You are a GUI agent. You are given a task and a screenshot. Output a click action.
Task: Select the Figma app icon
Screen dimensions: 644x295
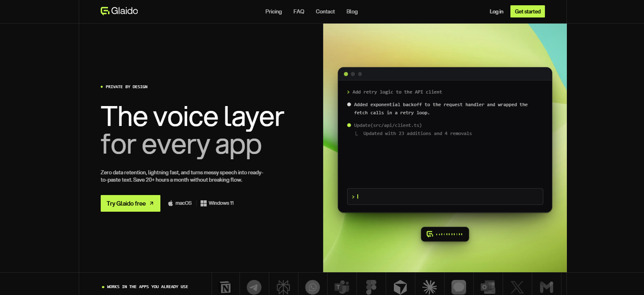tap(371, 287)
